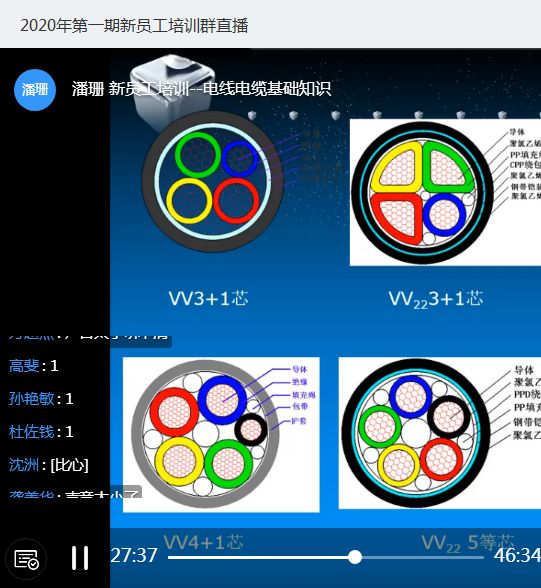Seek by clicking the unplayed progress bar

tap(423, 557)
